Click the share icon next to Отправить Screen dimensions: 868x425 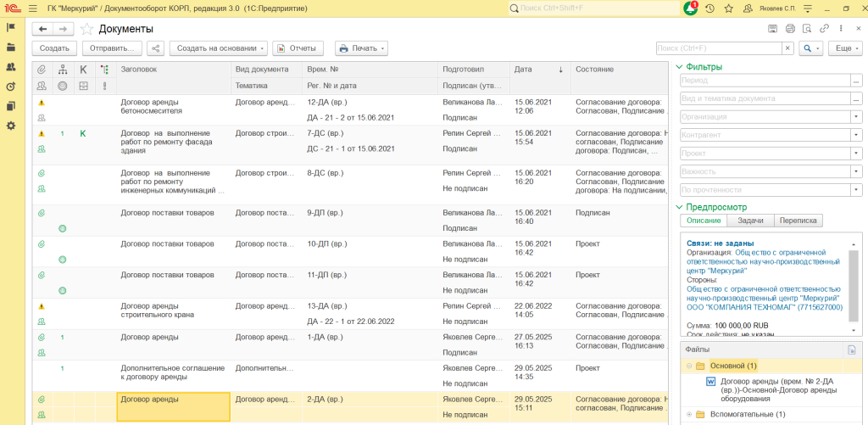(x=156, y=48)
